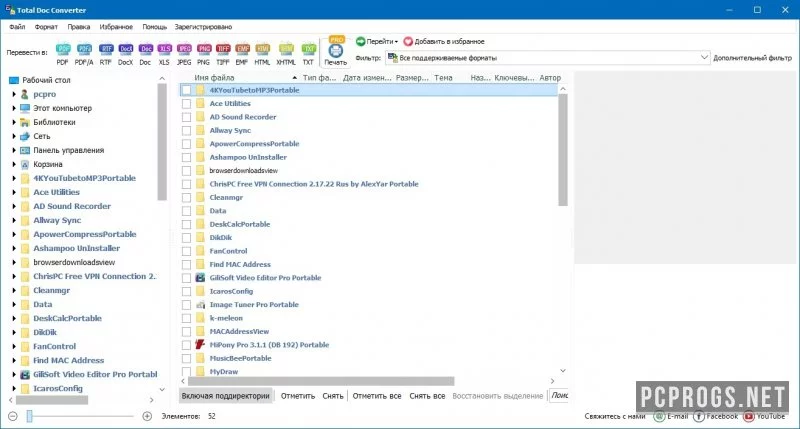Expand Ace Utilities tree node arrow
800x429 pixels.
pos(14,192)
